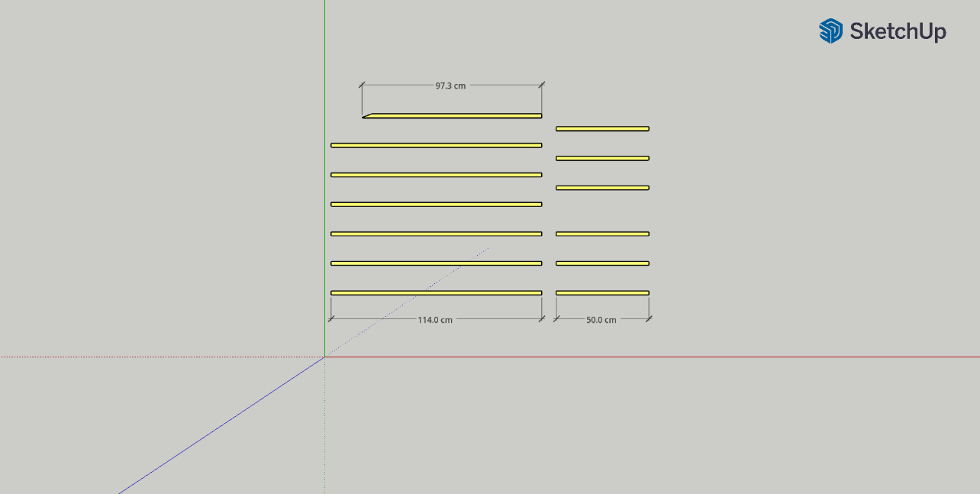Click the SketchUp wordmark text
The image size is (980, 494).
pos(898,31)
